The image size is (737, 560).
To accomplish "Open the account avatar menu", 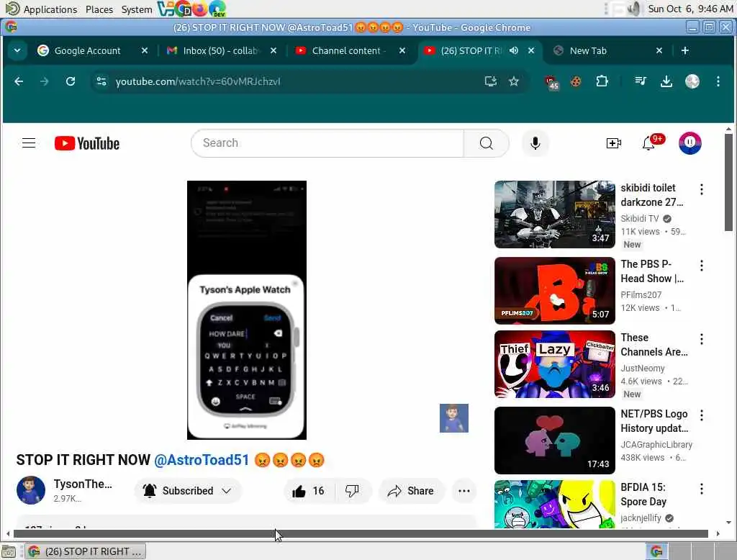I will coord(689,143).
